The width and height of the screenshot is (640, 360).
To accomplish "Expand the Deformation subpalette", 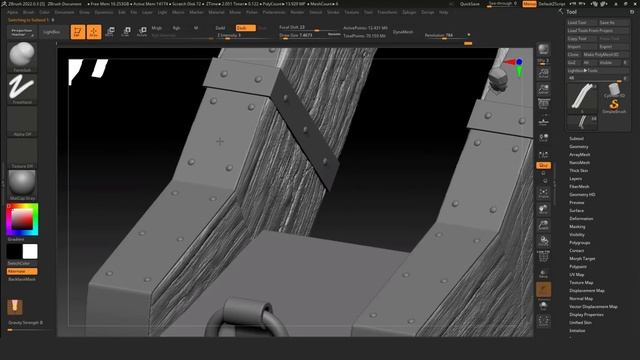I will [x=581, y=219].
